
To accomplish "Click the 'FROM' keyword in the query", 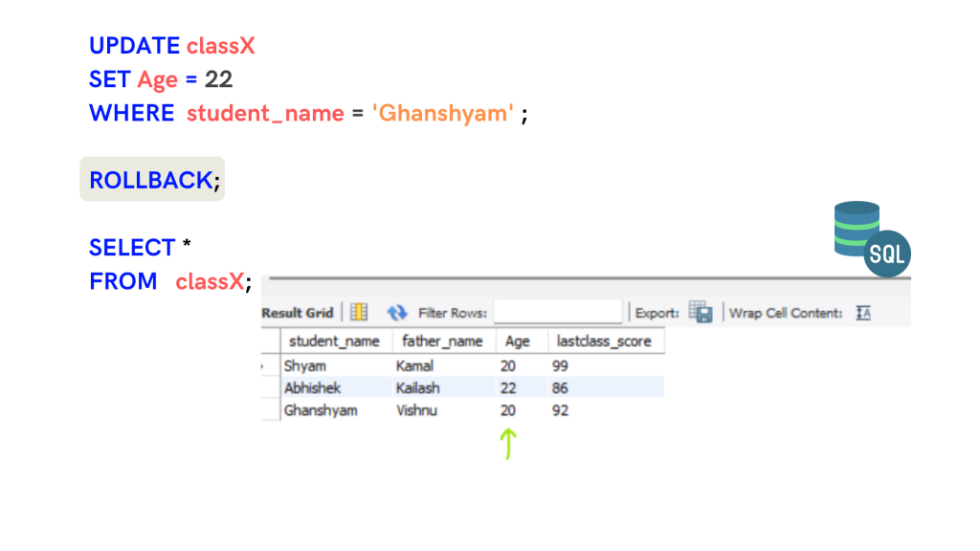I will pyautogui.click(x=123, y=281).
